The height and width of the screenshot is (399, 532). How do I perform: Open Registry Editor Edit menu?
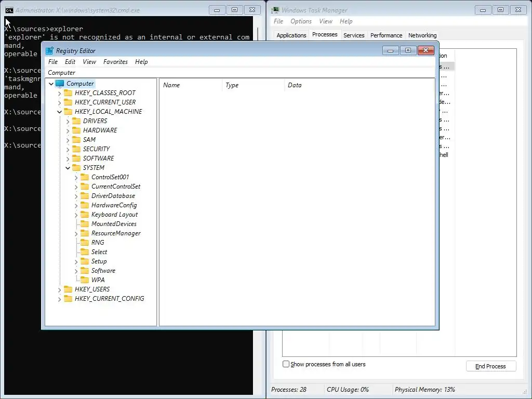tap(70, 62)
